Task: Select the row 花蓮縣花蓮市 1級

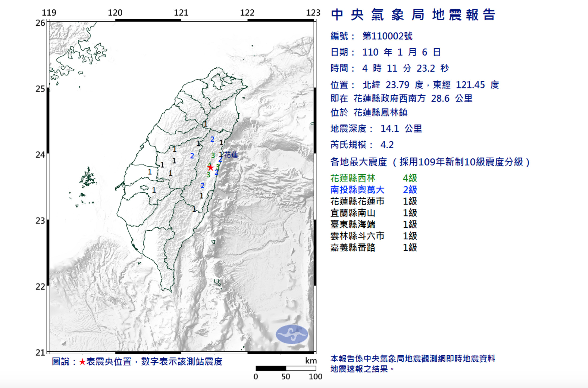Action: click(x=374, y=201)
